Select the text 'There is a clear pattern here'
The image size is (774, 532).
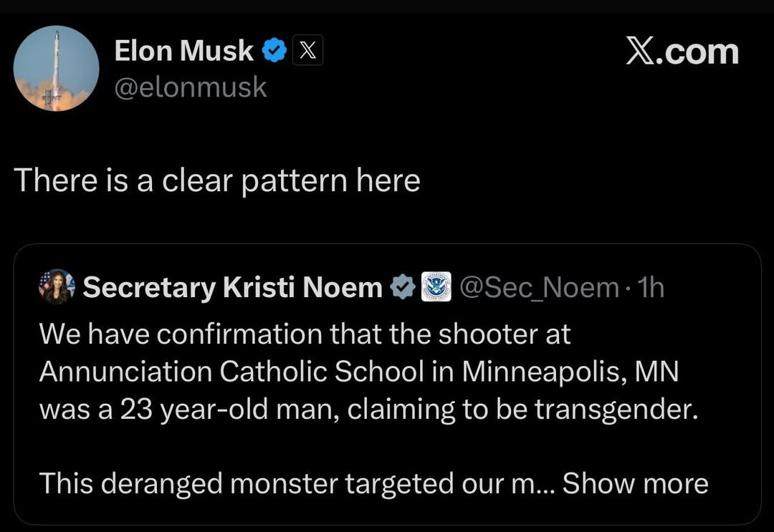click(x=217, y=180)
